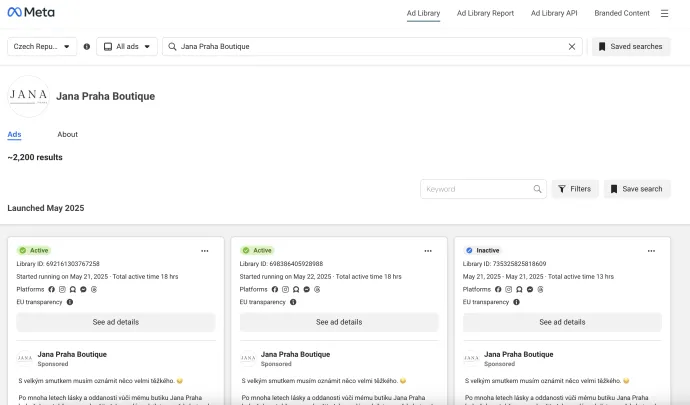
Task: Click Facebook platform icon on inactive ad 735325825818609
Action: coord(498,289)
